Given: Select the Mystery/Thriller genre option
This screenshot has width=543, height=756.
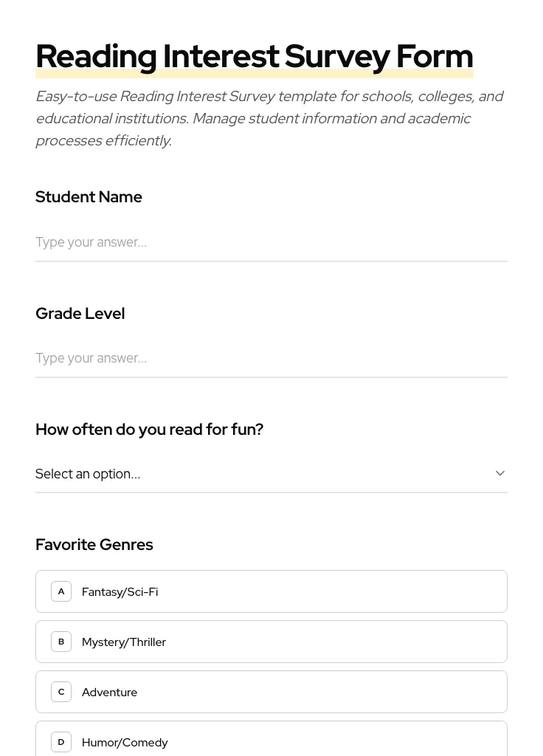Looking at the screenshot, I should click(271, 642).
